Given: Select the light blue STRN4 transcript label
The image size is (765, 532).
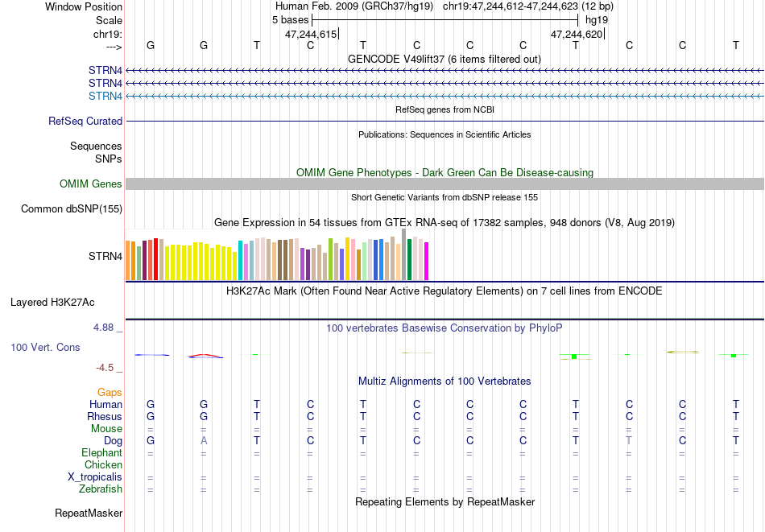Looking at the screenshot, I should 105,96.
